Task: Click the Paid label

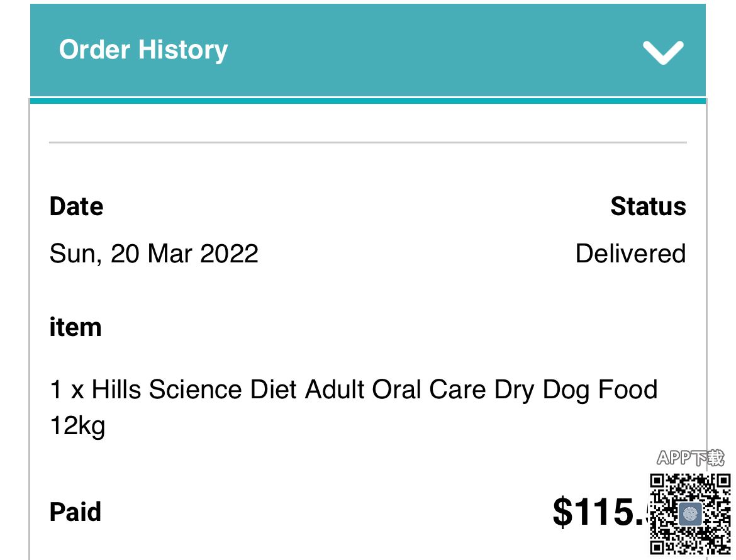Action: [75, 512]
